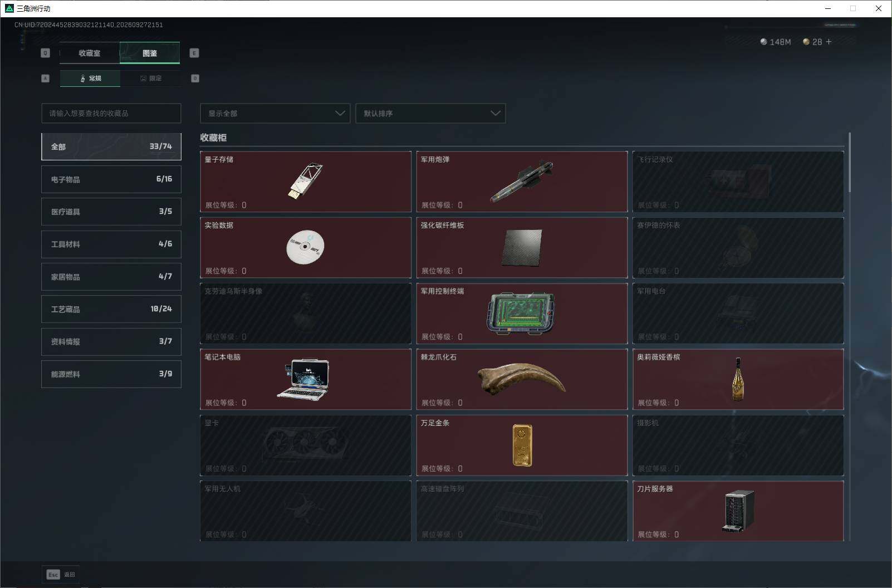Add more gold currency with plus
The width and height of the screenshot is (892, 588).
click(x=829, y=42)
